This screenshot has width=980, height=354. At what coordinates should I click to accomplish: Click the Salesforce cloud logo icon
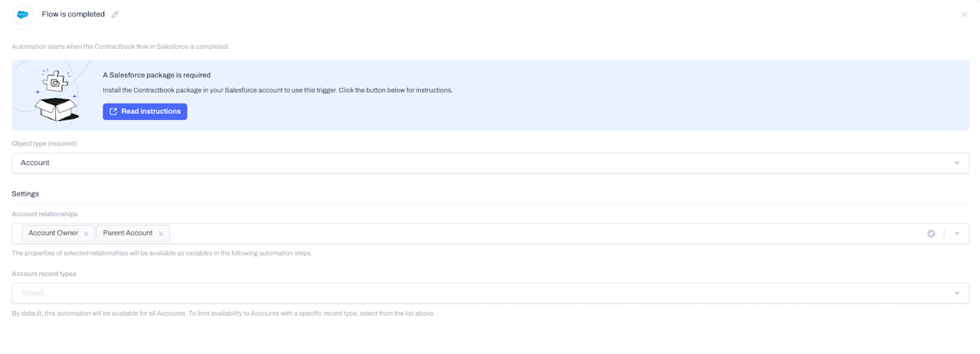23,15
